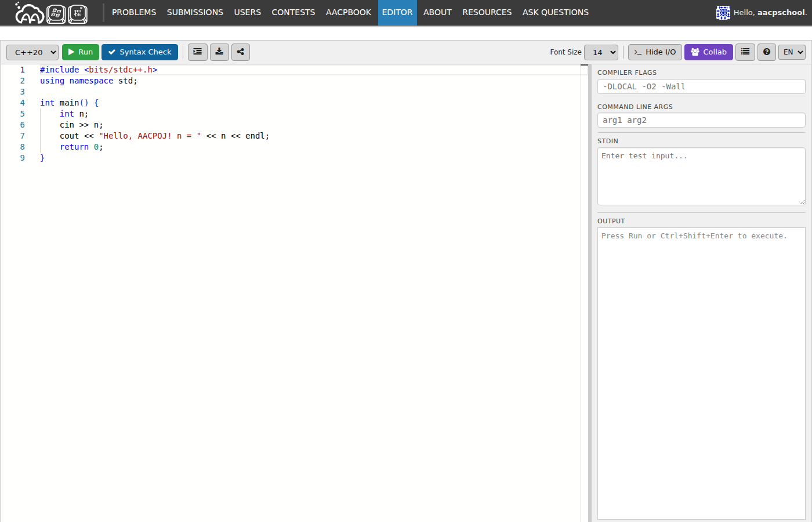Click the user avatar next to Hello
Image resolution: width=812 pixels, height=522 pixels.
723,13
